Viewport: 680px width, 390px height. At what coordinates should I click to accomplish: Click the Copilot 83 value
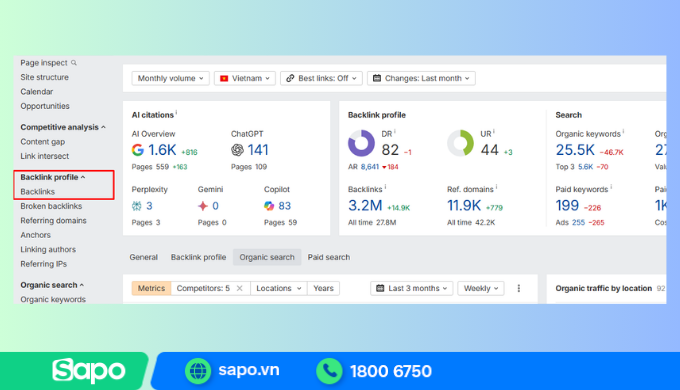pos(284,206)
